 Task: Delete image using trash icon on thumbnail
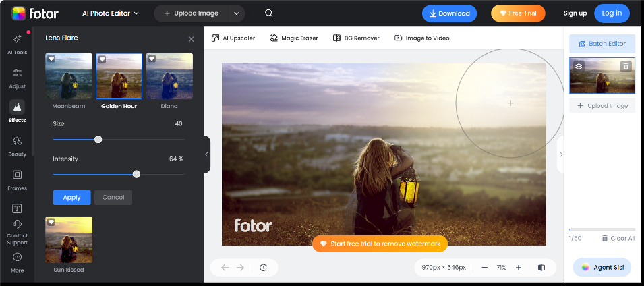[x=626, y=66]
